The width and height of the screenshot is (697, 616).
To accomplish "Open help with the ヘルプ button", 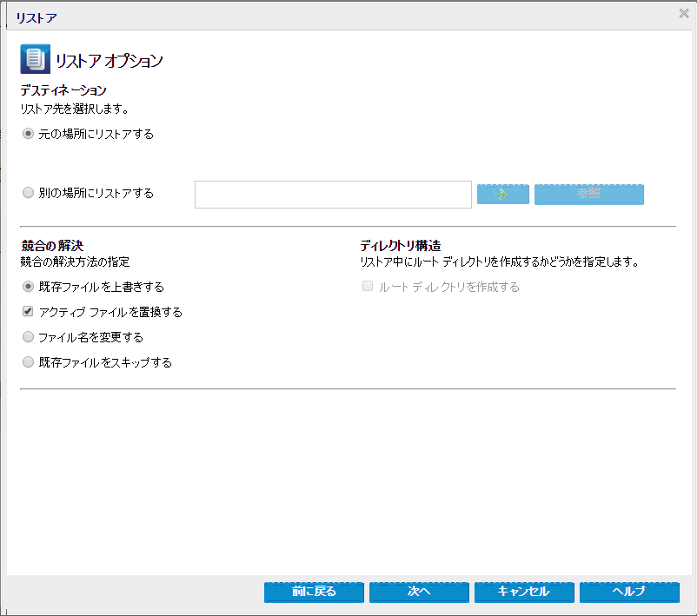I will pyautogui.click(x=629, y=592).
